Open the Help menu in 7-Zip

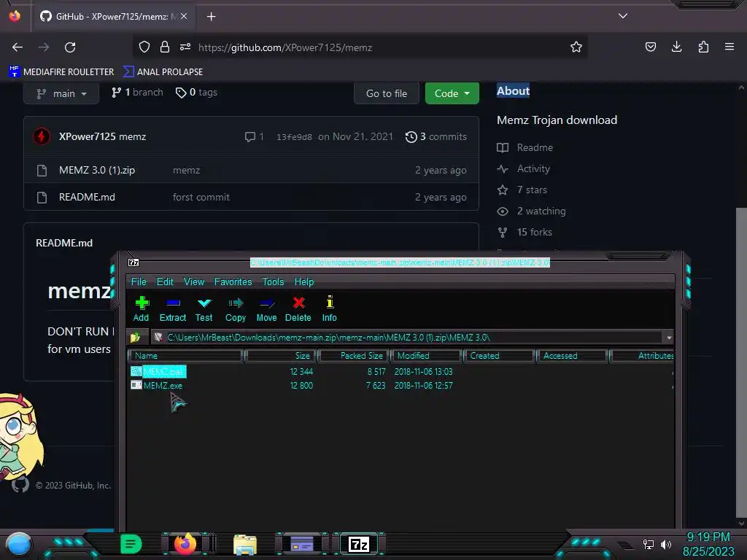click(x=304, y=281)
